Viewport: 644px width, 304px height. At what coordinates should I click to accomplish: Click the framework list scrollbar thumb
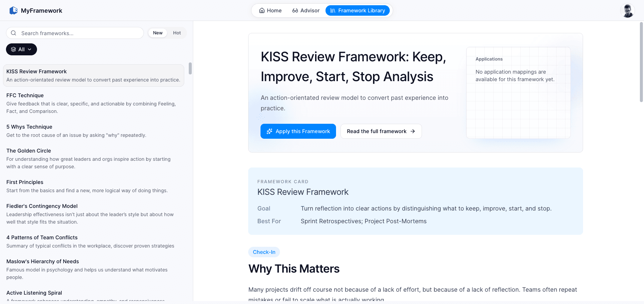click(190, 68)
